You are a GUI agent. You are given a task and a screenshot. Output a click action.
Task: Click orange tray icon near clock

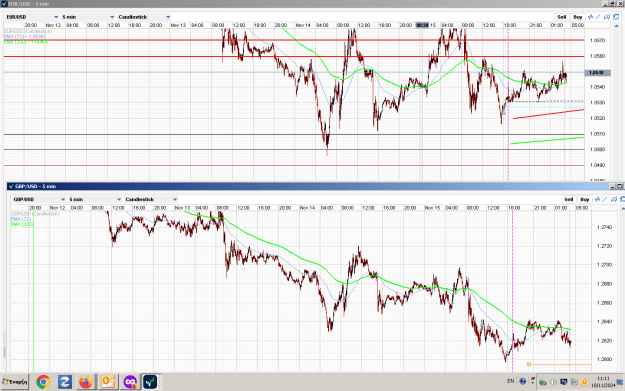(x=584, y=382)
